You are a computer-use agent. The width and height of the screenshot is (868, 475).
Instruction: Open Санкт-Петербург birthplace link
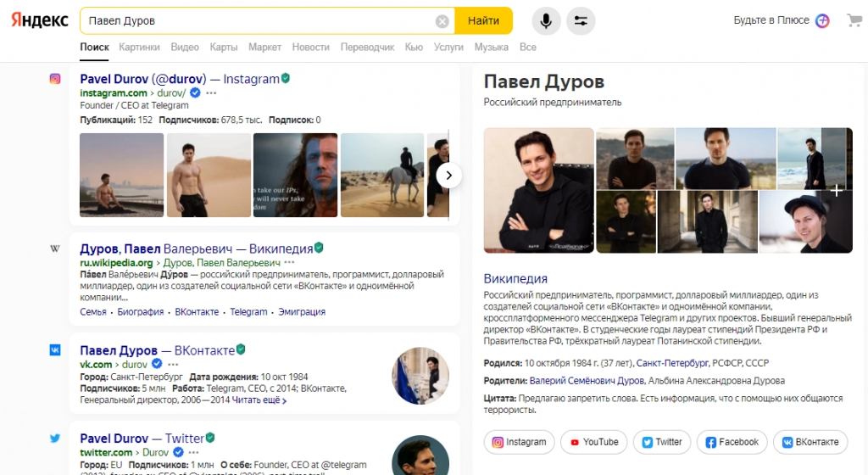point(672,363)
